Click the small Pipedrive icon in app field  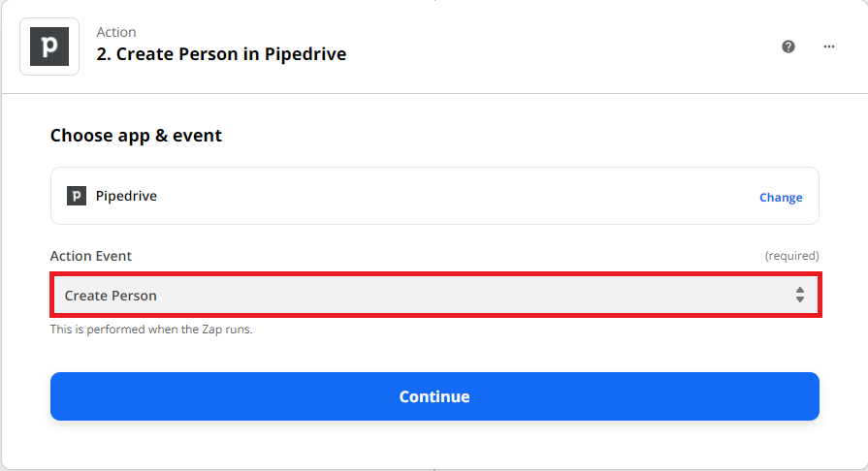tap(77, 196)
